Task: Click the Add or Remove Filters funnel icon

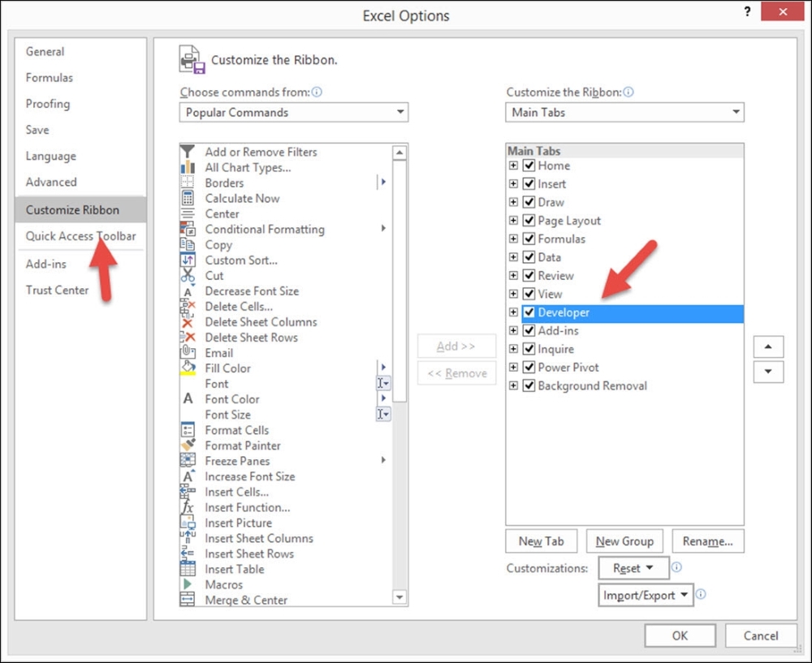Action: coord(188,152)
